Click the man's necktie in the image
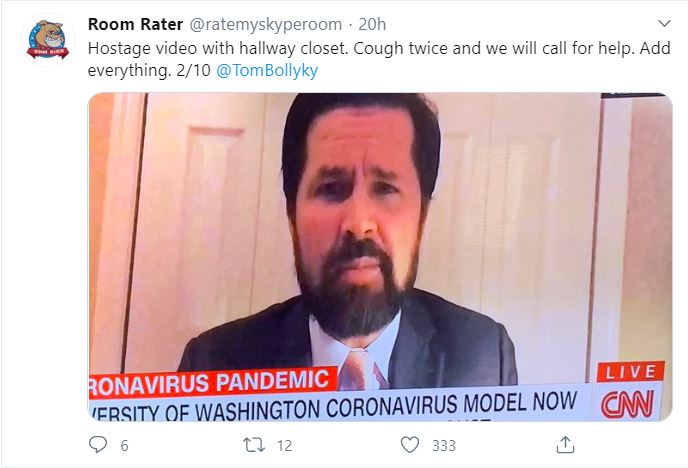 tap(361, 369)
